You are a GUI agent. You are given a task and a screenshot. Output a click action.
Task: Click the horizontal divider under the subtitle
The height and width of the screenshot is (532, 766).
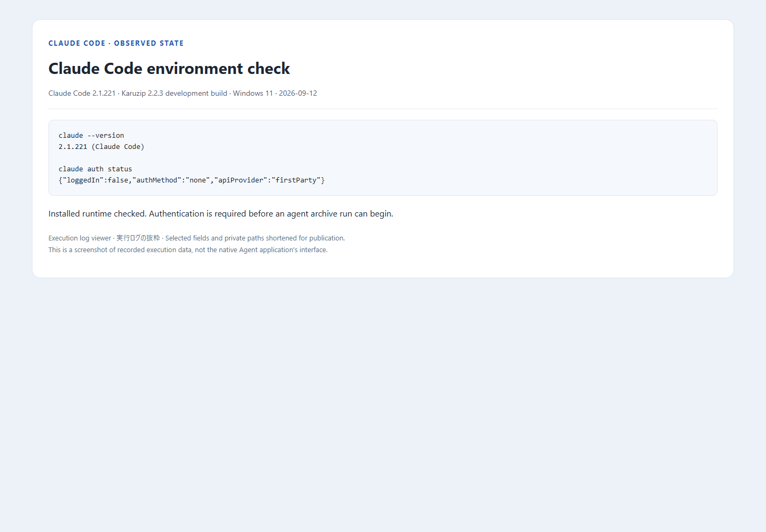[383, 109]
